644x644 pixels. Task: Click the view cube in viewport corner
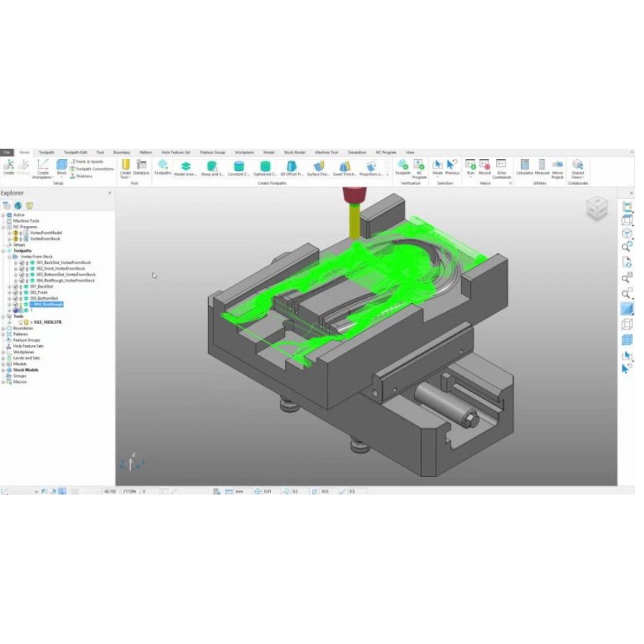tap(596, 208)
